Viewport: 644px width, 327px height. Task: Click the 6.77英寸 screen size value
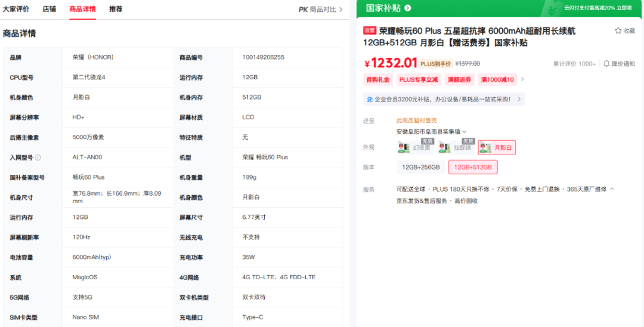(x=254, y=217)
